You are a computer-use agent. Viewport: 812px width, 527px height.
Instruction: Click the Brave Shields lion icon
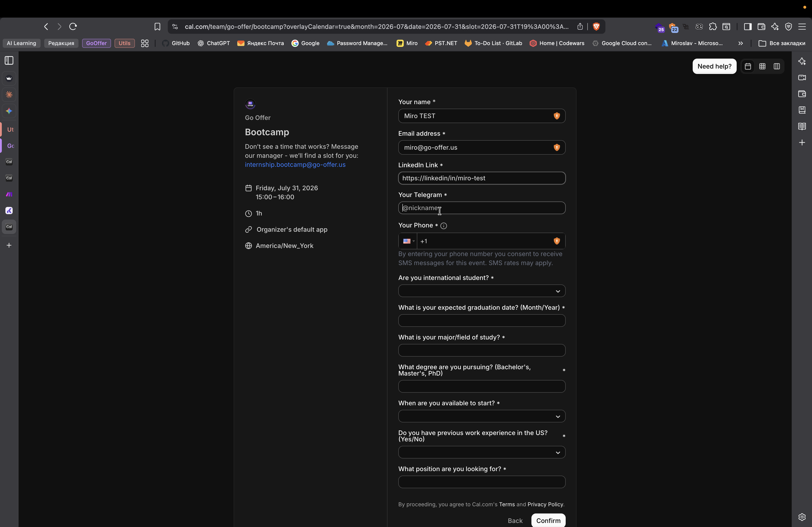(596, 27)
